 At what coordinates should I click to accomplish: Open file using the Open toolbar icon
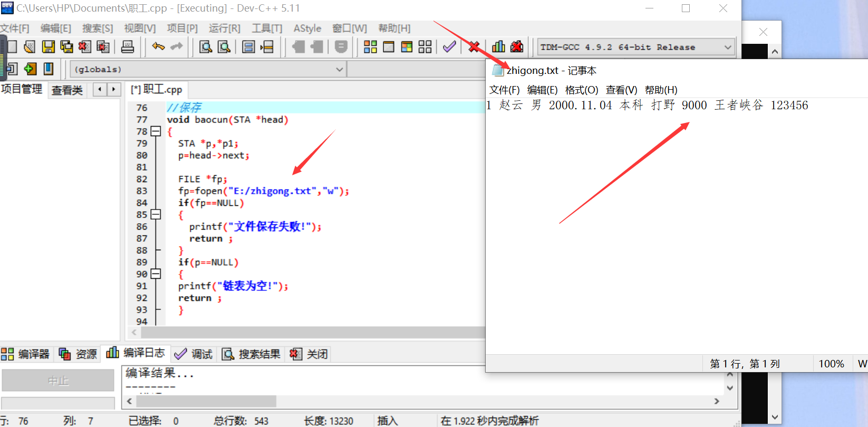30,47
